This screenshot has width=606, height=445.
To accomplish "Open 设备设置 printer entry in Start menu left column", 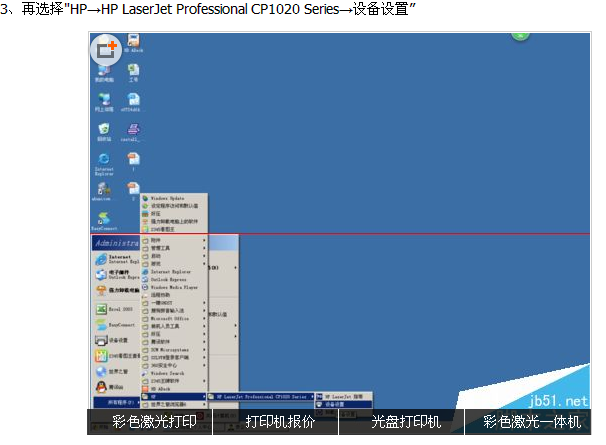I will (x=111, y=340).
